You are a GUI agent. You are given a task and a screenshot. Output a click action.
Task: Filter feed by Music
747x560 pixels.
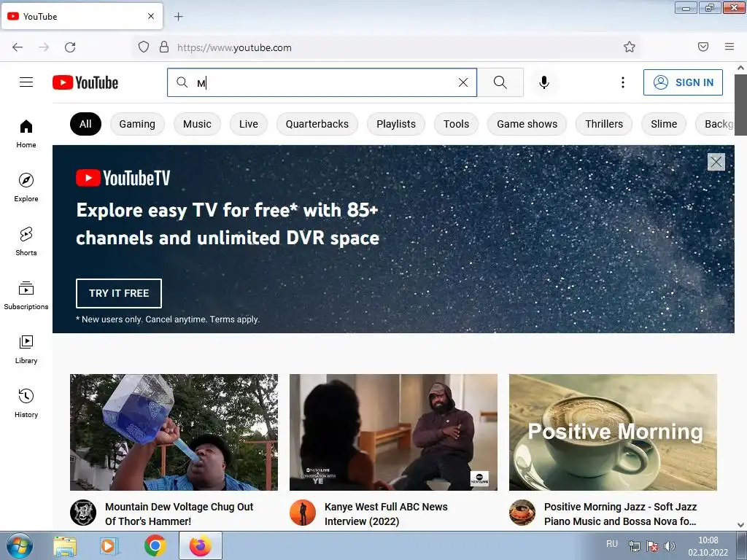click(197, 124)
